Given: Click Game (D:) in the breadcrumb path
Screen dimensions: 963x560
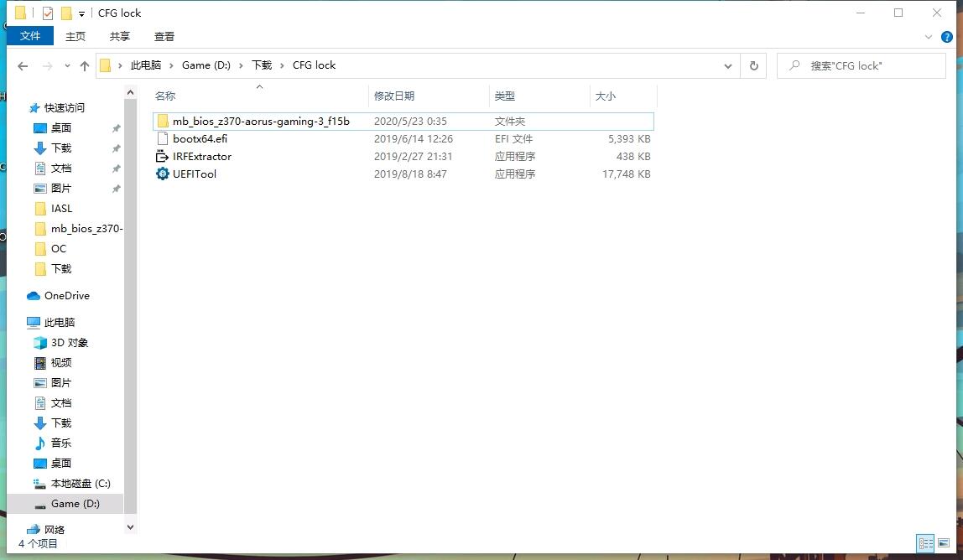Looking at the screenshot, I should (x=206, y=65).
